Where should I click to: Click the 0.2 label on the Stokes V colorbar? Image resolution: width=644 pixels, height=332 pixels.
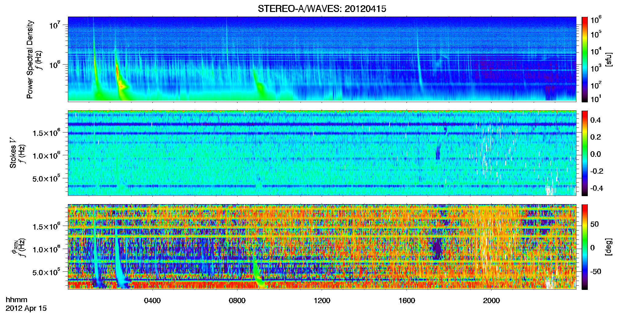[595, 137]
